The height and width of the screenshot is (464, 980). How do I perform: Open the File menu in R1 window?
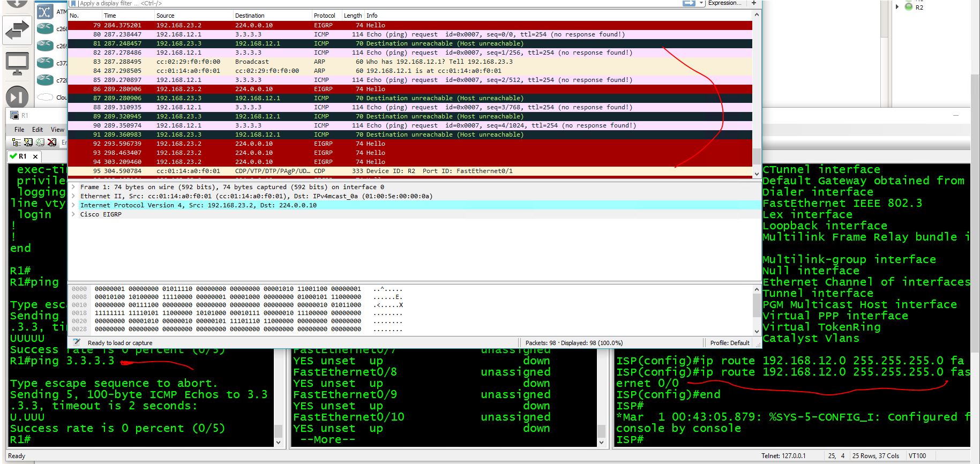[19, 130]
